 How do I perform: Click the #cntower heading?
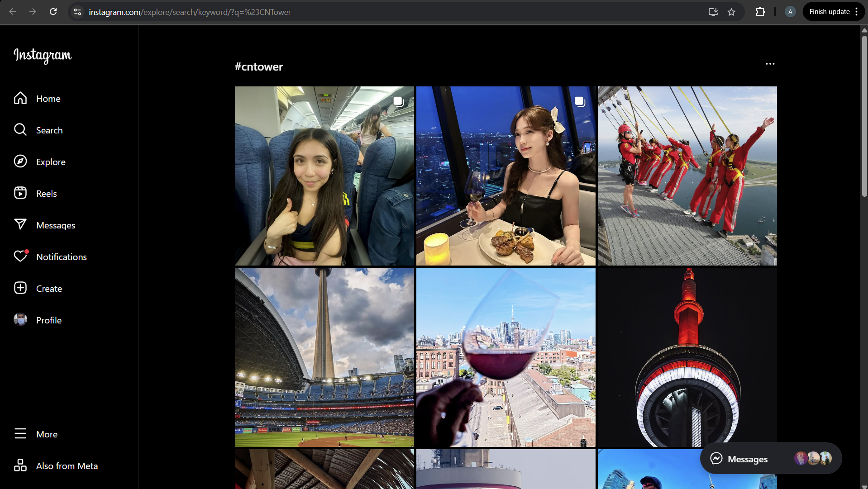[x=259, y=66]
